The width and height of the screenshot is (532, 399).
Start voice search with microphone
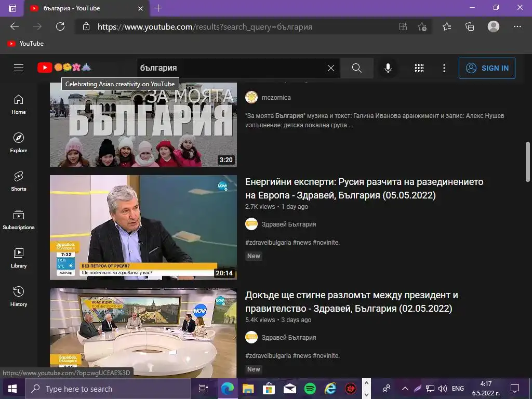pyautogui.click(x=388, y=68)
